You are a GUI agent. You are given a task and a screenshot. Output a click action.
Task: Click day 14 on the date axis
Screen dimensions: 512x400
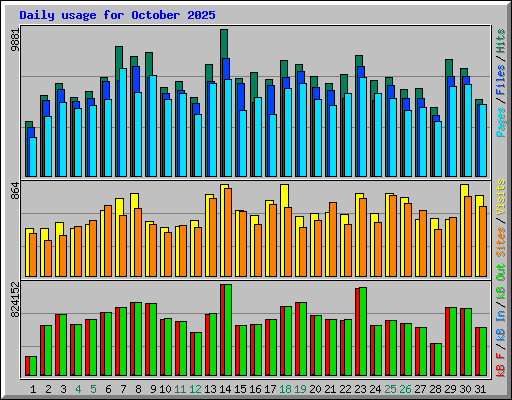click(x=225, y=389)
